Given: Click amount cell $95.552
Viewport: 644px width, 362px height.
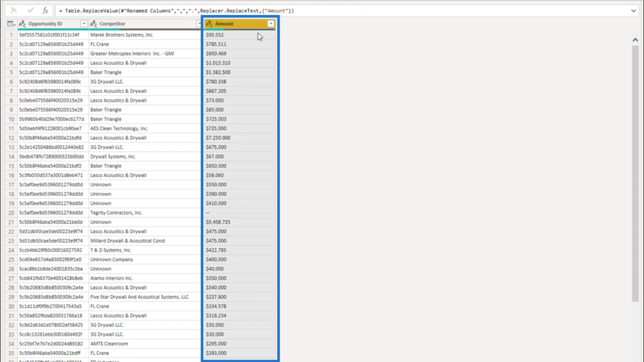Looking at the screenshot, I should (x=215, y=35).
